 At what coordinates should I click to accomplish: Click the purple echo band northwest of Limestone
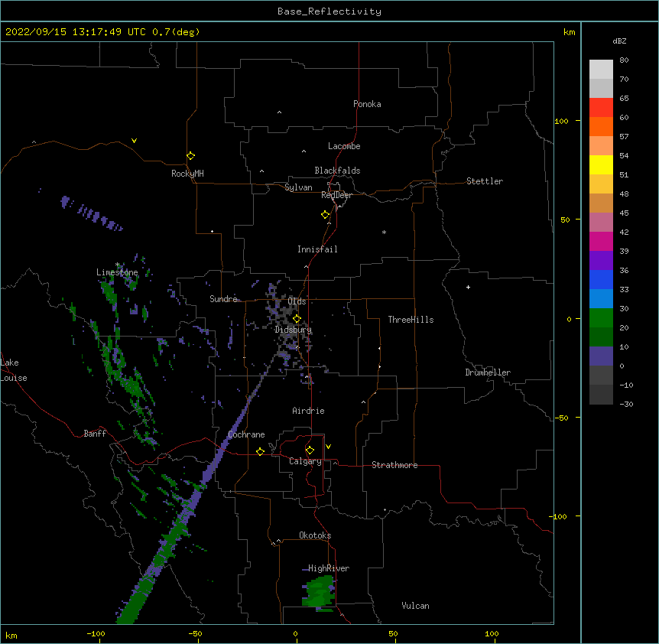coord(92,213)
